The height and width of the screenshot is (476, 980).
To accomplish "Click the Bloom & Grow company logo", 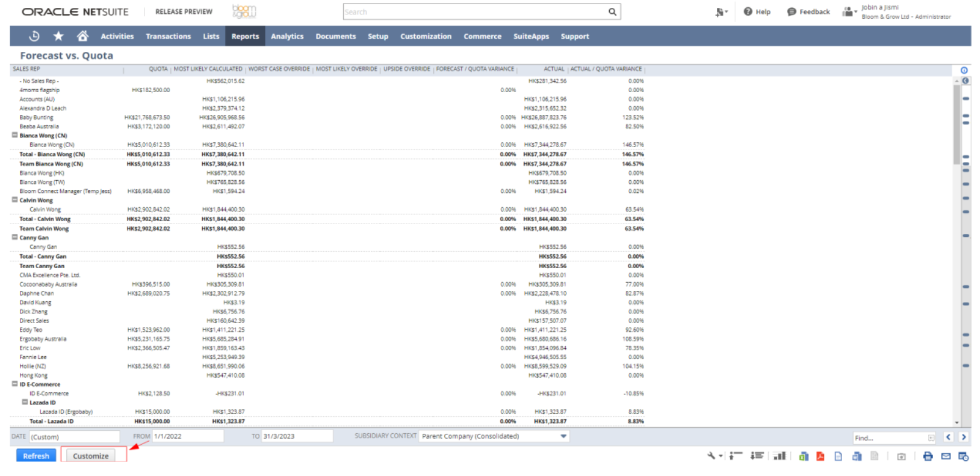I will (x=244, y=11).
